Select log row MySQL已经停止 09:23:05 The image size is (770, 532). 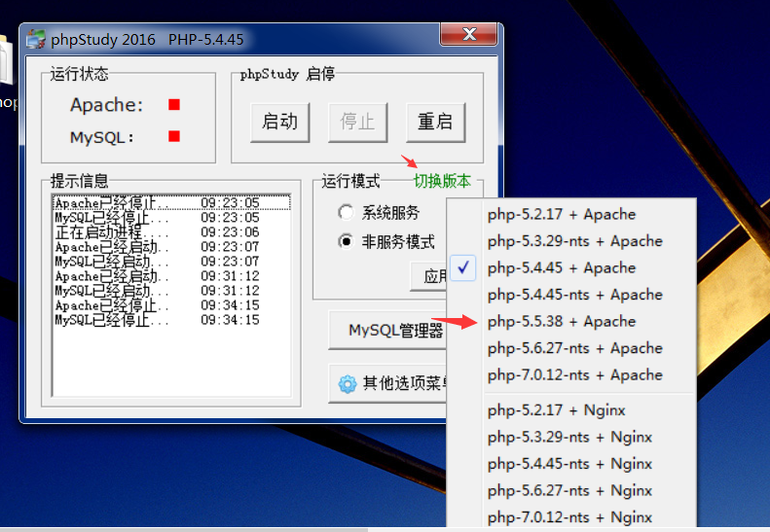coord(171,218)
